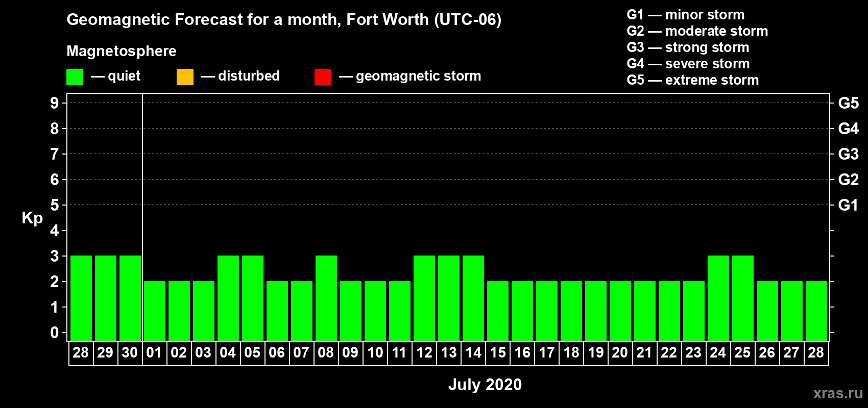The height and width of the screenshot is (408, 868).
Task: Click the green quiet legend swatch
Action: click(75, 77)
